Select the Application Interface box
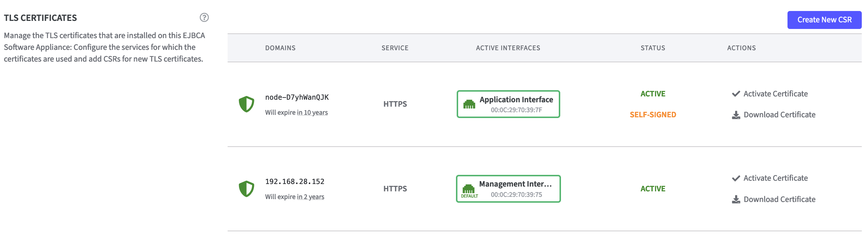 pyautogui.click(x=508, y=104)
